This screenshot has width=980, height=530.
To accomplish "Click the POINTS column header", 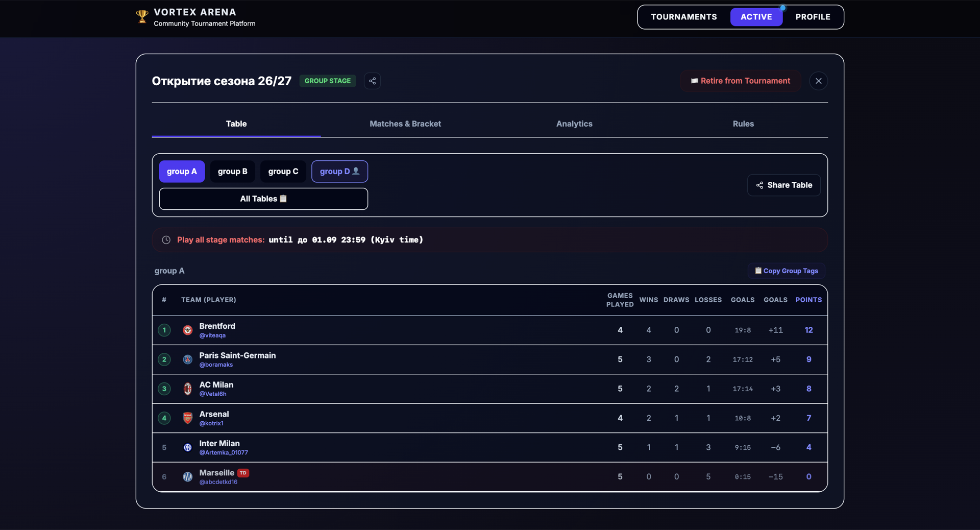I will coord(808,300).
